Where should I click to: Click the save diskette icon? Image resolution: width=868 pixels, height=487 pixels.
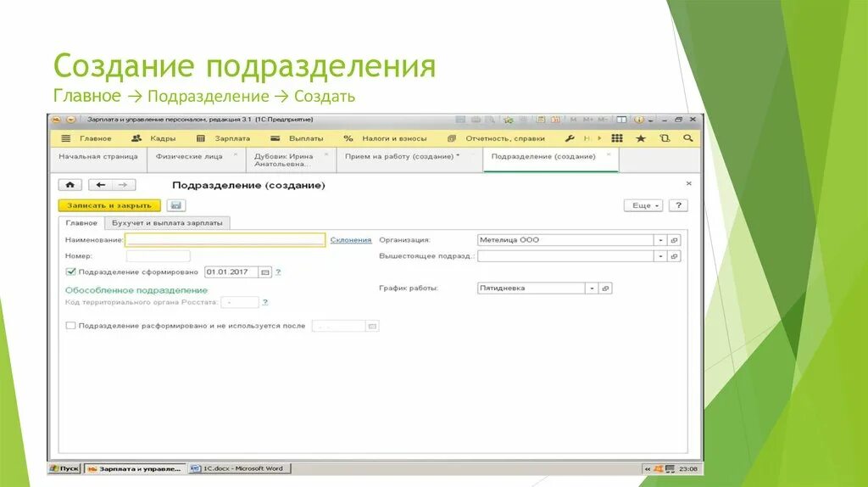pyautogui.click(x=176, y=205)
